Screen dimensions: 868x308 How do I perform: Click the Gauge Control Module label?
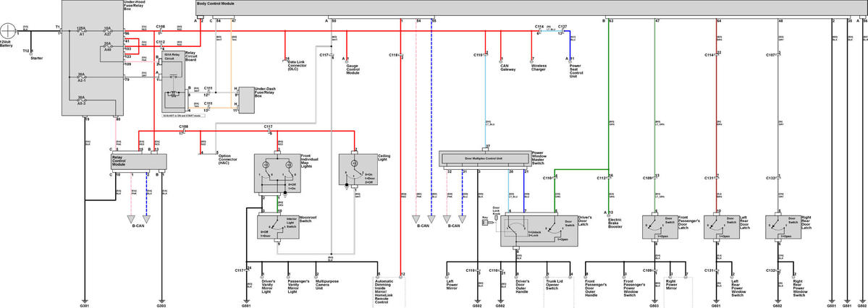[x=354, y=69]
